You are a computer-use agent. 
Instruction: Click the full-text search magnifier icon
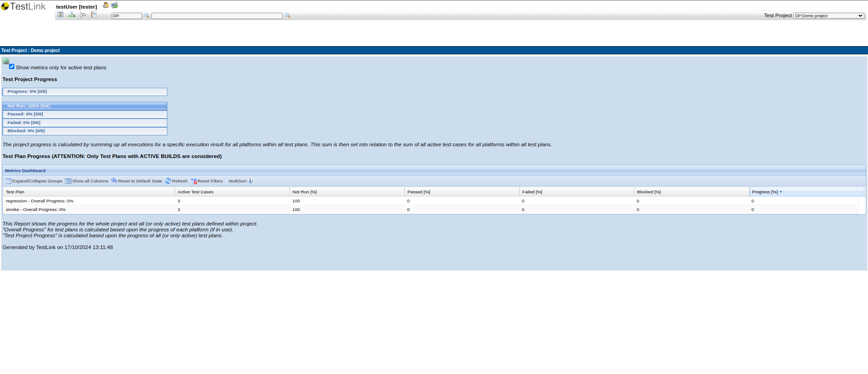coord(287,16)
